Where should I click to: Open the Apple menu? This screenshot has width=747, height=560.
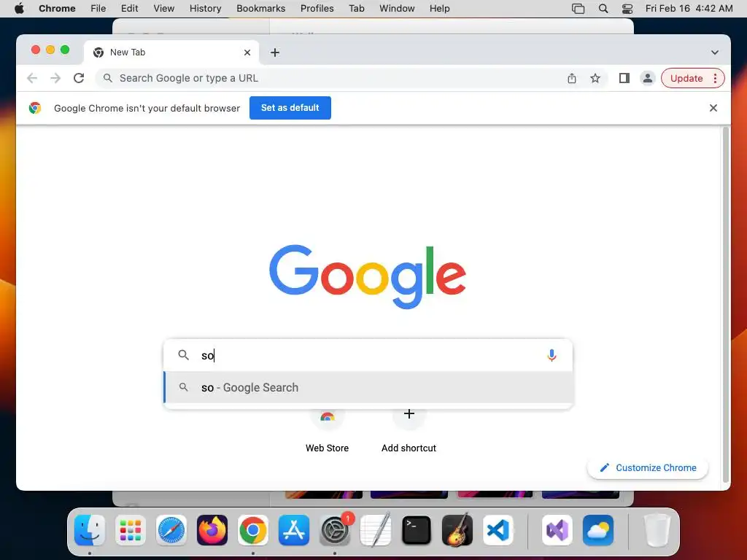coord(19,9)
